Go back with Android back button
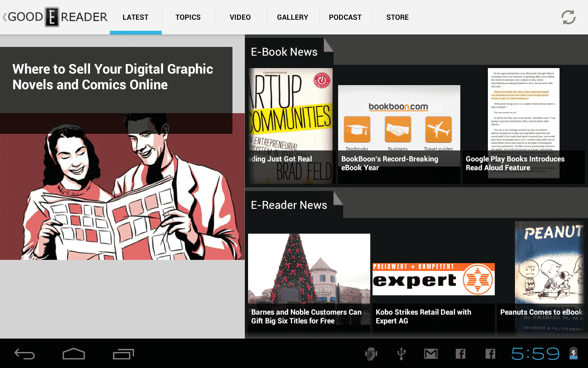 click(x=24, y=353)
